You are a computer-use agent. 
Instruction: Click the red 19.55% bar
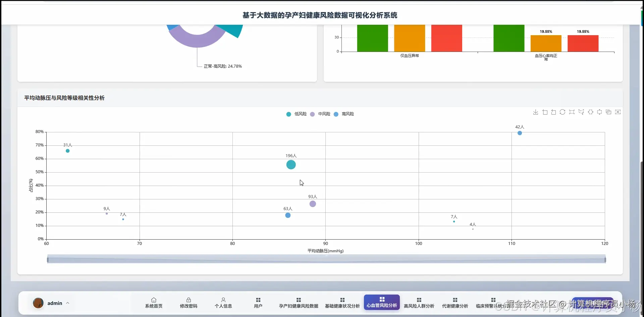click(583, 43)
